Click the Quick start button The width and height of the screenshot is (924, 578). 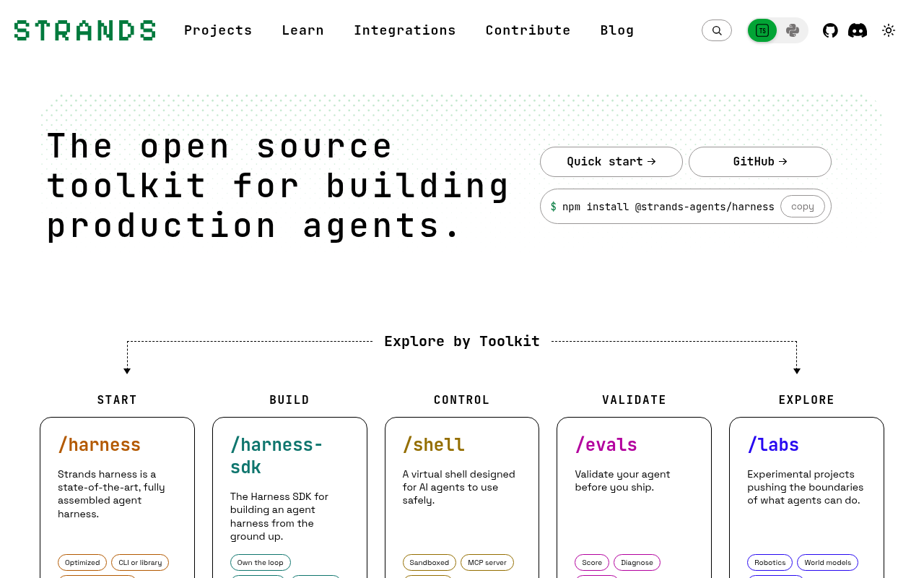611,162
